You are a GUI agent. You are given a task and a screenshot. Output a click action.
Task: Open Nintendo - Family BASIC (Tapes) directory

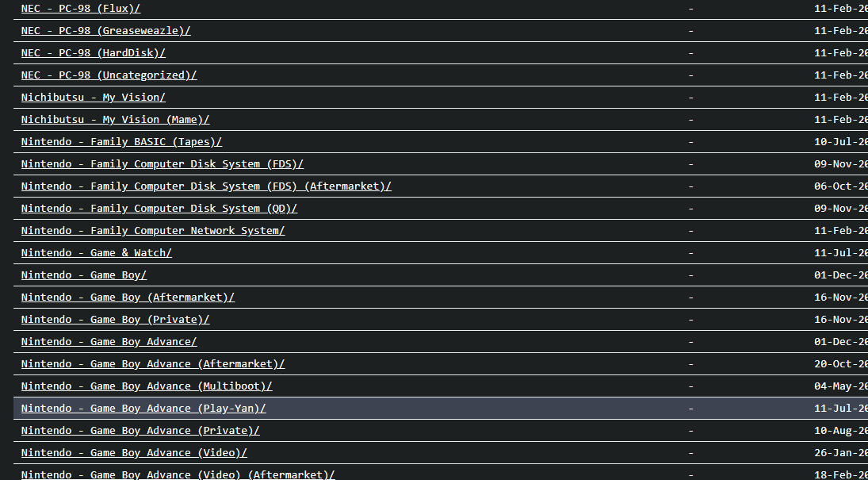(122, 141)
